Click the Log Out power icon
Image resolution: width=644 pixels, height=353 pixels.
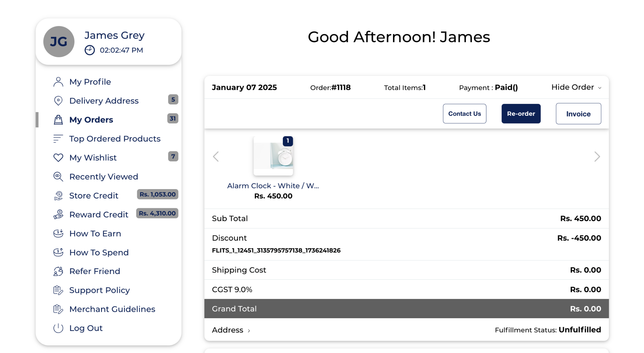58,328
